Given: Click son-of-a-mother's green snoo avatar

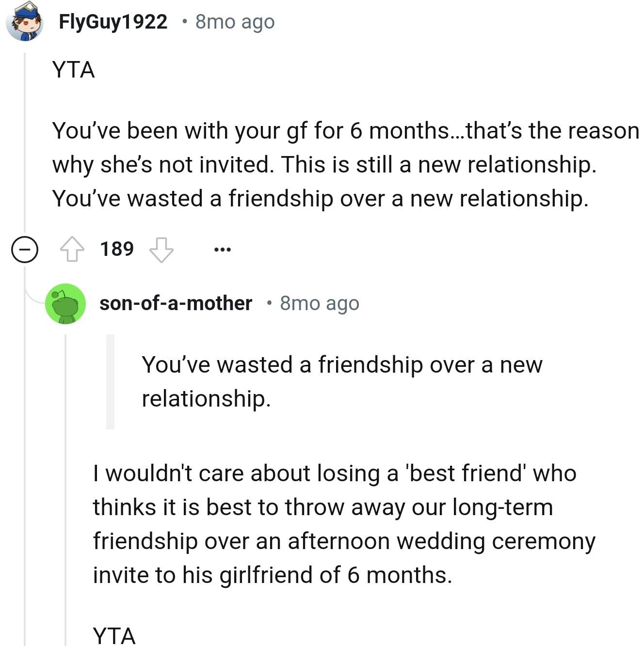Looking at the screenshot, I should [65, 304].
